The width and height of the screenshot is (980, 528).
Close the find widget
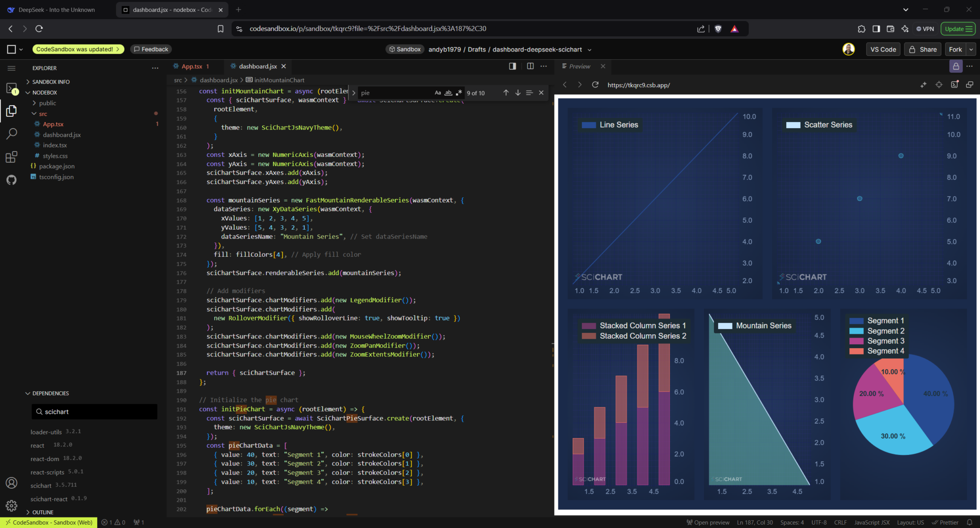click(541, 93)
